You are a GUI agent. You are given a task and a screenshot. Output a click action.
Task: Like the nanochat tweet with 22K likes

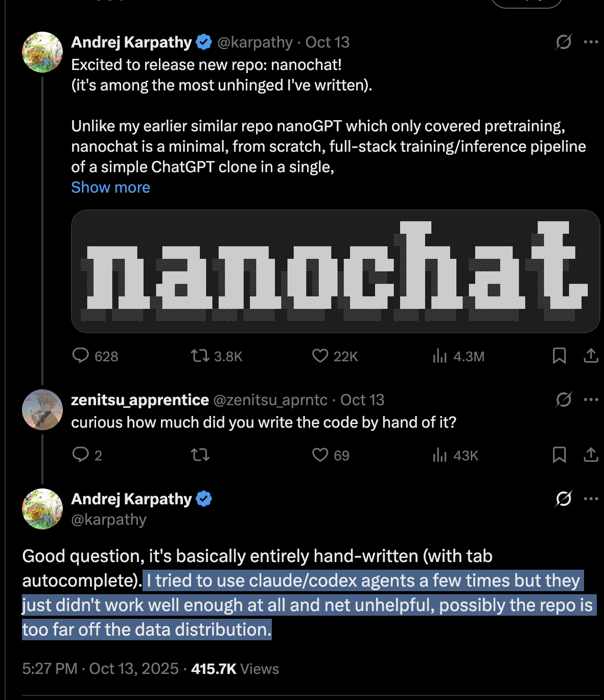320,356
